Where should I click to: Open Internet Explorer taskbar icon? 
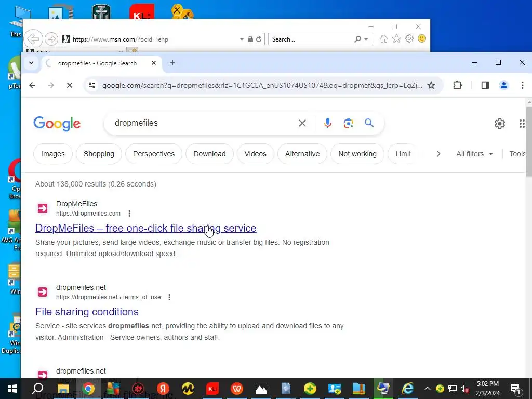[x=407, y=389]
